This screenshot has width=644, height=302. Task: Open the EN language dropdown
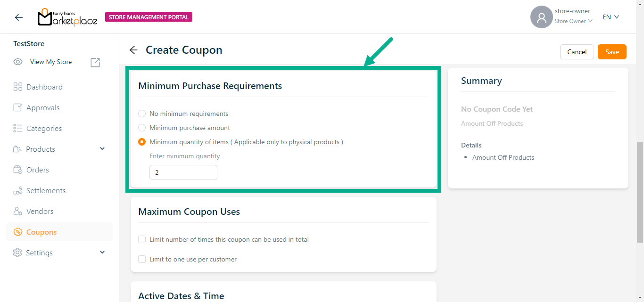611,17
